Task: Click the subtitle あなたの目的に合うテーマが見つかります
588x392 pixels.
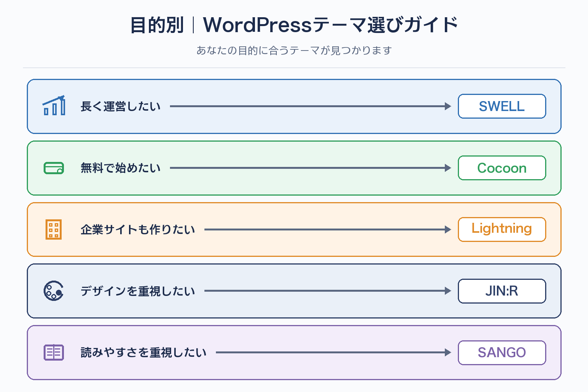Action: (294, 51)
